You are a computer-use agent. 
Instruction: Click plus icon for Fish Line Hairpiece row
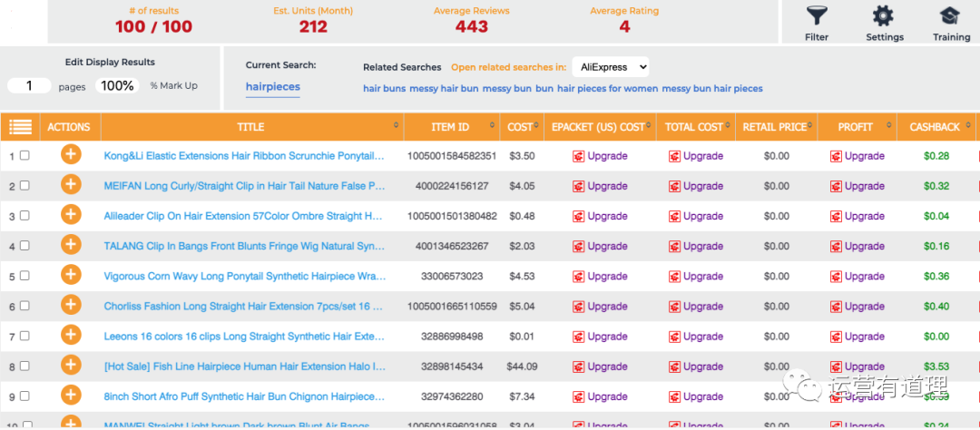coord(71,366)
